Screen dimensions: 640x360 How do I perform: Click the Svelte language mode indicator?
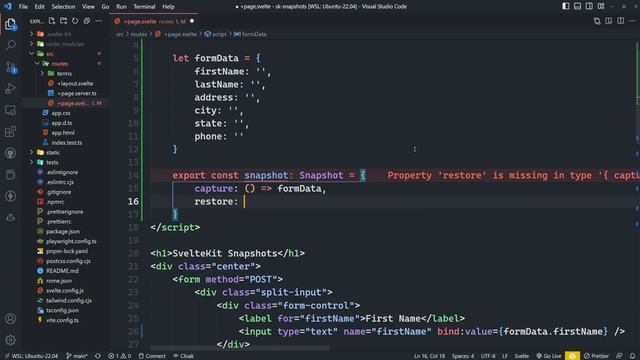(521, 356)
